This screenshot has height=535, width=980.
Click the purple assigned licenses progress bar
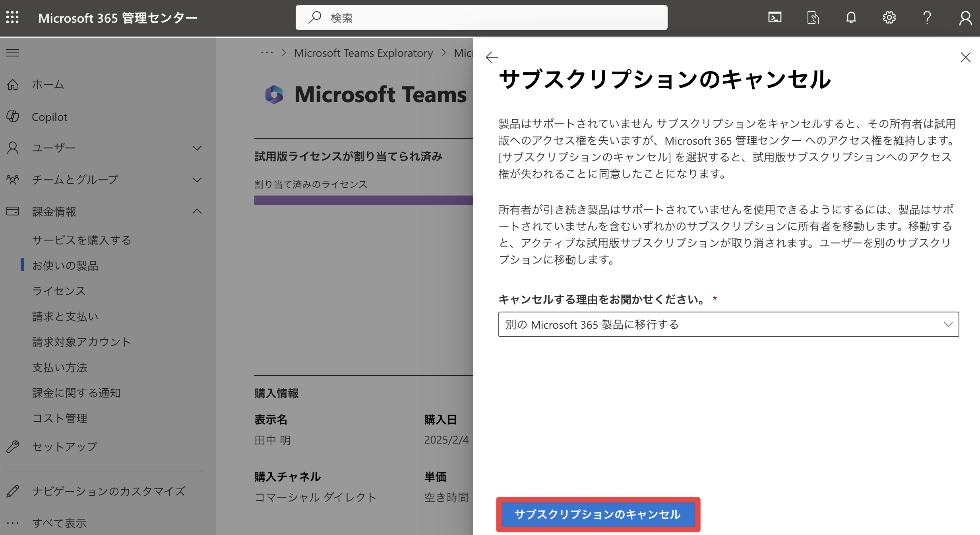coord(364,200)
